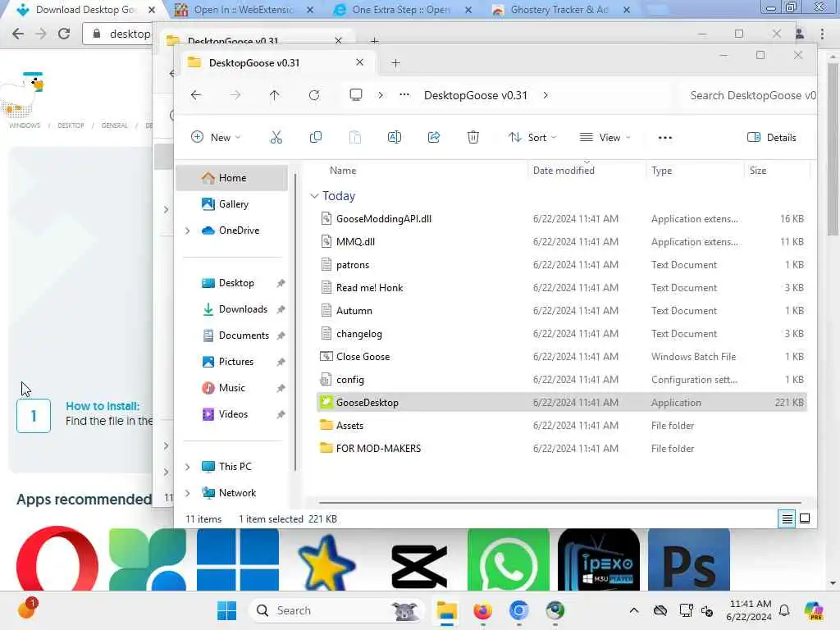Click File Explorer icon in taskbar
840x630 pixels.
pyautogui.click(x=446, y=610)
